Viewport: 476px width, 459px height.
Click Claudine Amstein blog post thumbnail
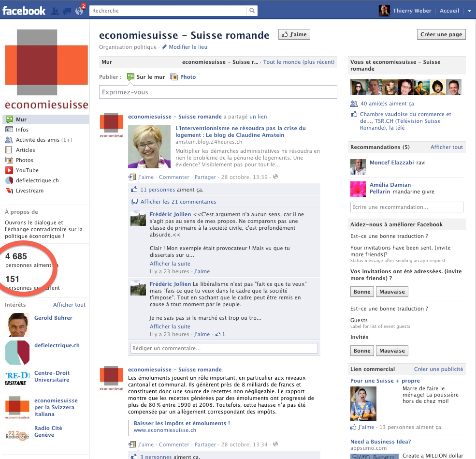click(149, 147)
